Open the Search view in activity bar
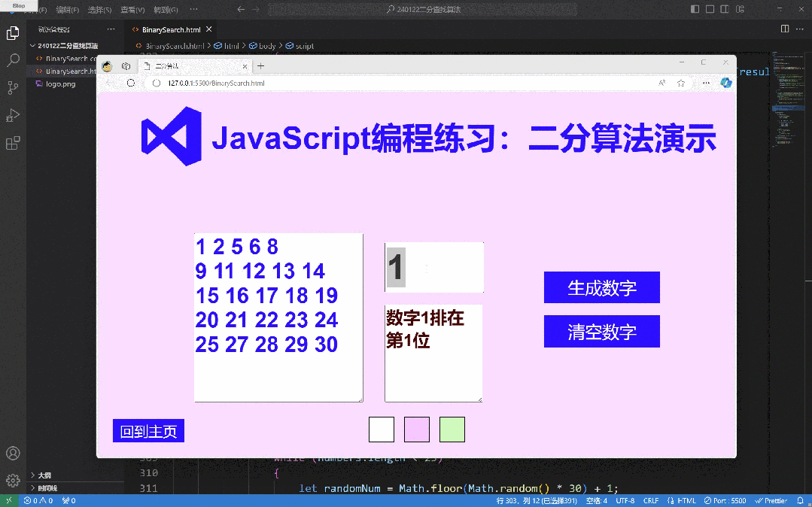812x507 pixels. 13,60
